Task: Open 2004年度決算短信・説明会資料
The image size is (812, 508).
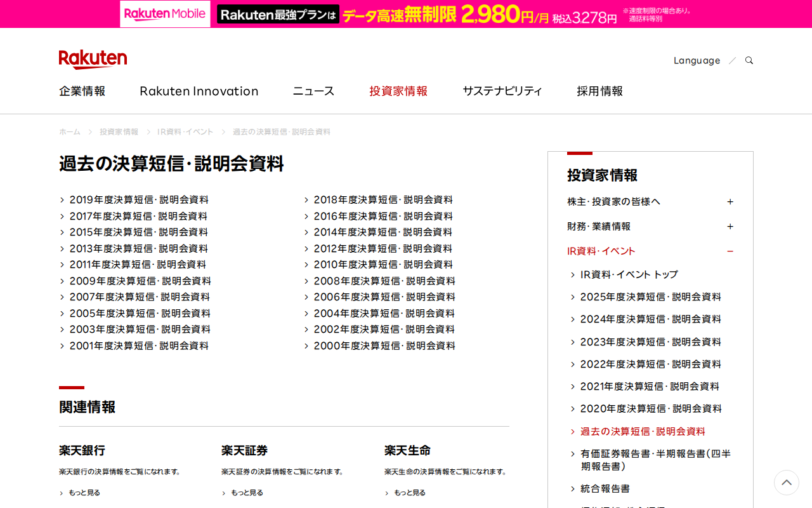Action: tap(384, 314)
